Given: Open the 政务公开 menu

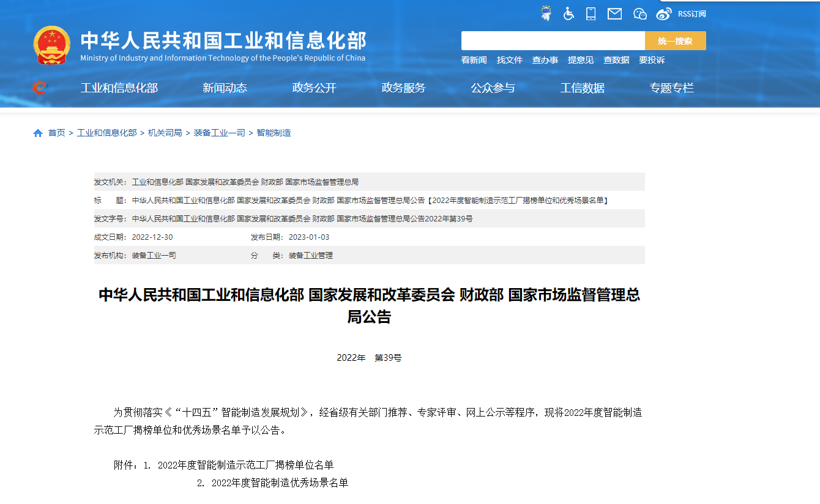Looking at the screenshot, I should (x=313, y=87).
